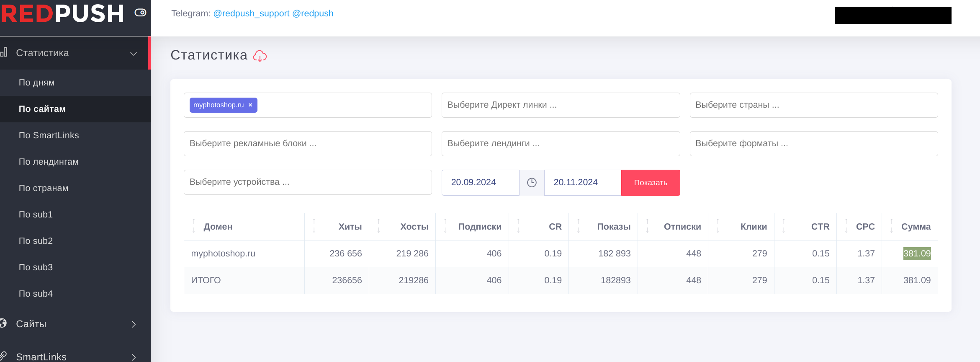Sort table by Сумма column arrows
Image resolution: width=980 pixels, height=362 pixels.
pos(891,226)
